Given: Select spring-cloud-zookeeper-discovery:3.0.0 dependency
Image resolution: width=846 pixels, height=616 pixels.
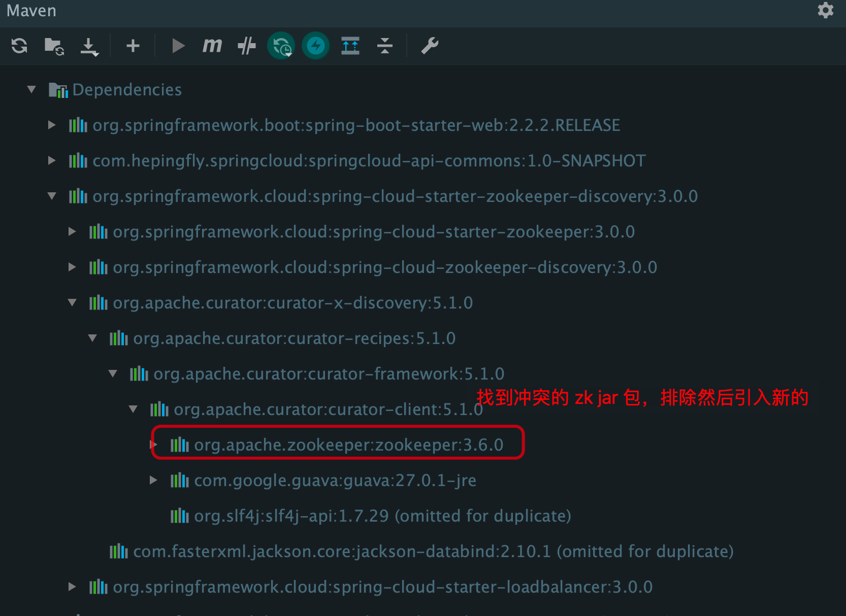Looking at the screenshot, I should click(385, 267).
